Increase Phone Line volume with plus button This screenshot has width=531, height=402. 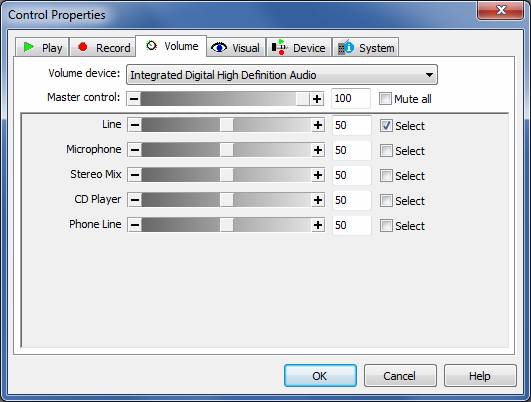318,225
